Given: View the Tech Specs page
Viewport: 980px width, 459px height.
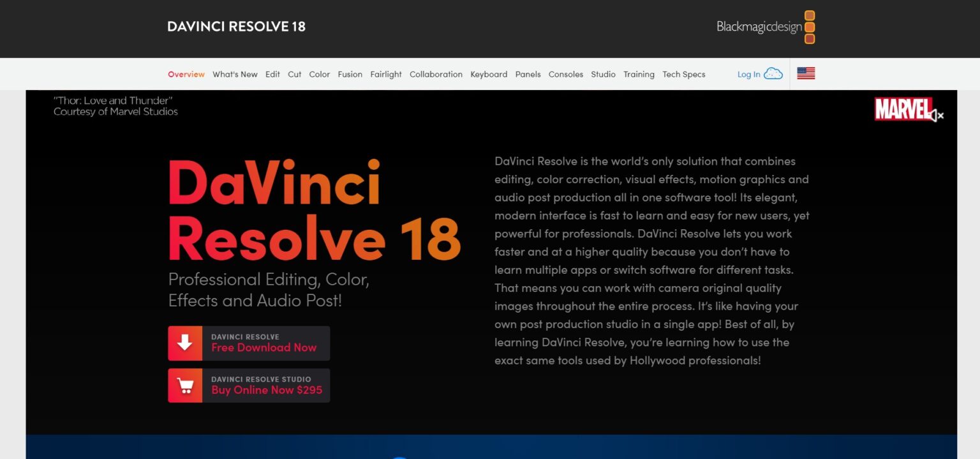Looking at the screenshot, I should coord(683,74).
